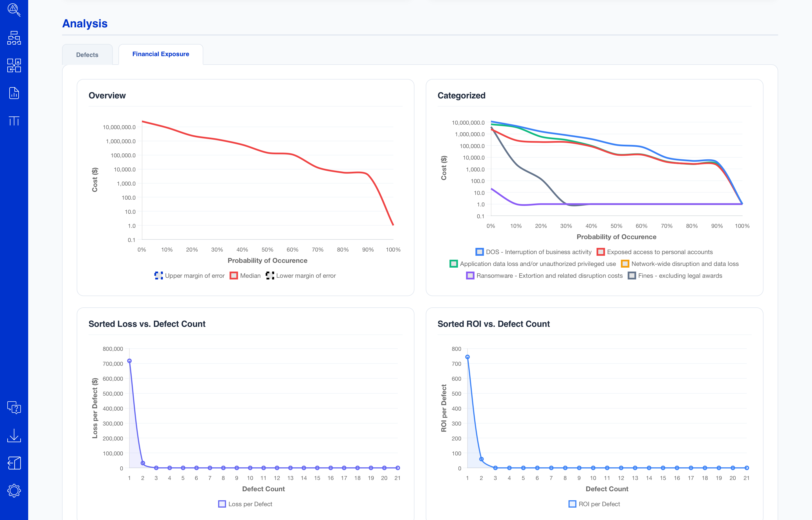Click the Analysis page heading

click(x=85, y=24)
